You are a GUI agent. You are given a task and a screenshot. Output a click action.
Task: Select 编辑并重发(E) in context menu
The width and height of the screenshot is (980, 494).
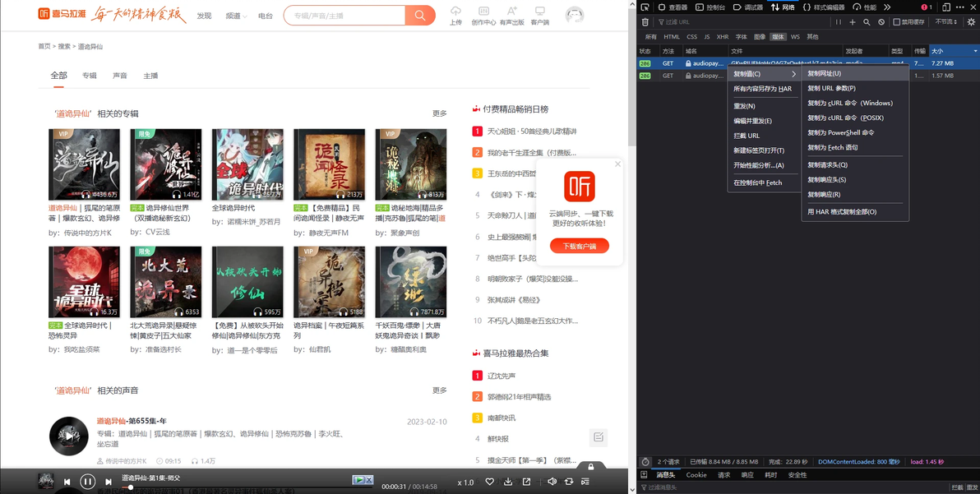pos(765,121)
